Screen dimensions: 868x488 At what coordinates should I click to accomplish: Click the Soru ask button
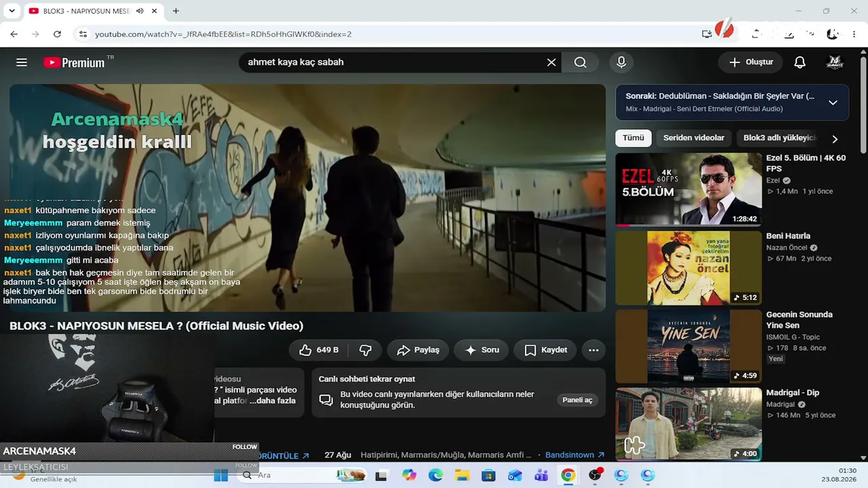click(x=481, y=350)
